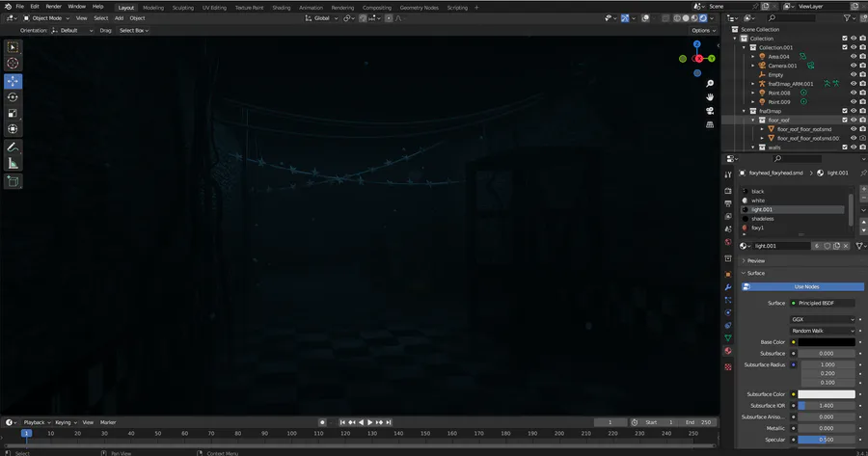Open the Modifiers wrench tab
Viewport: 868px width, 456px height.
[x=728, y=287]
